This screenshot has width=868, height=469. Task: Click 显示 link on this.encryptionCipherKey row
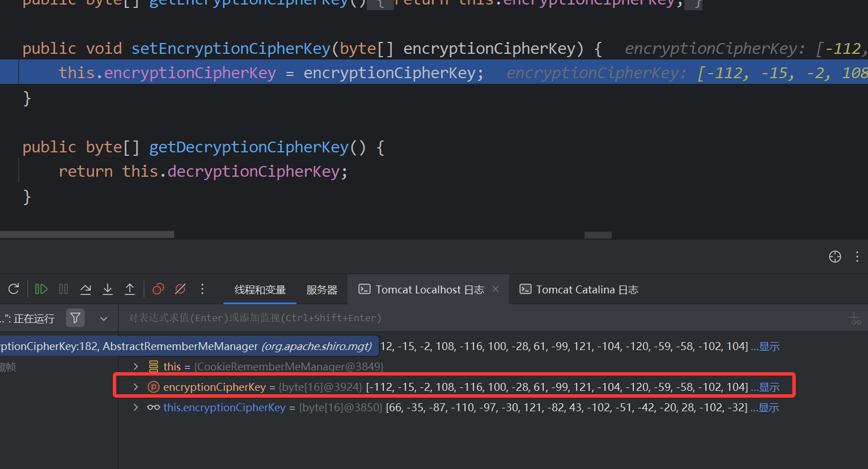point(768,407)
